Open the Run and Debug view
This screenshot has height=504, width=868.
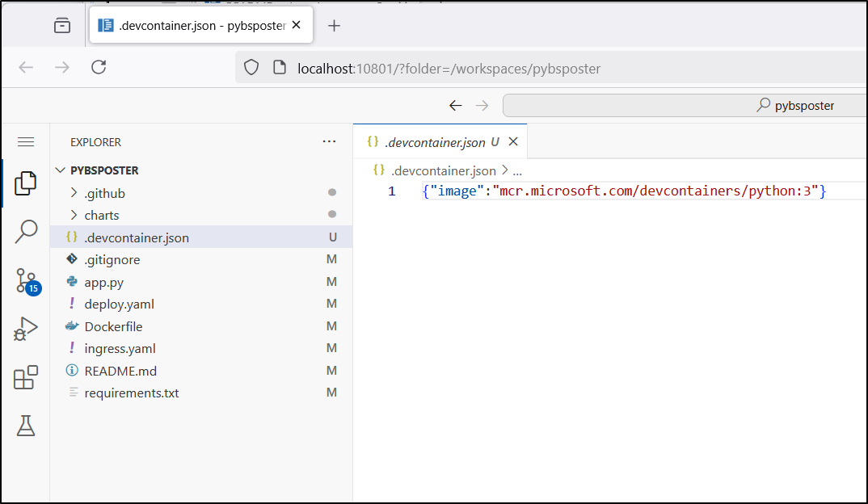(26, 329)
